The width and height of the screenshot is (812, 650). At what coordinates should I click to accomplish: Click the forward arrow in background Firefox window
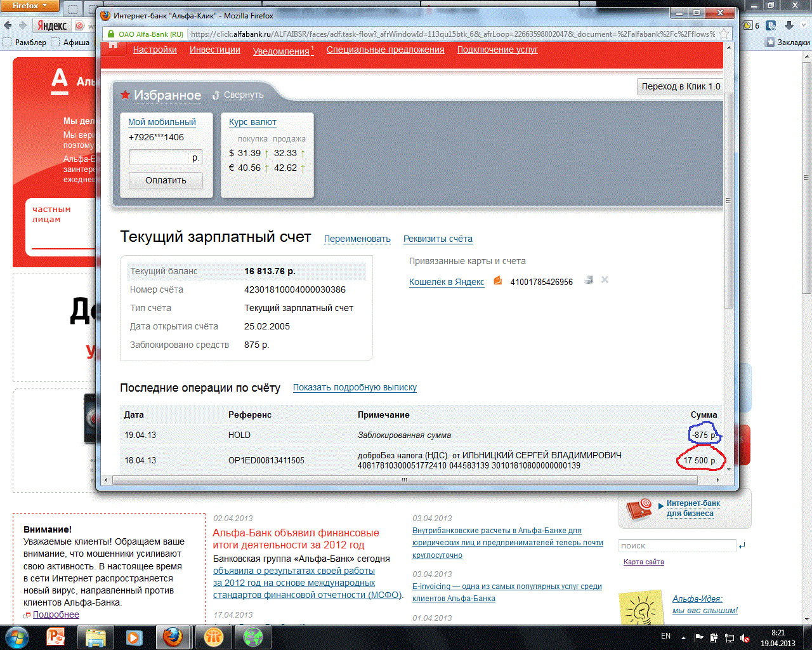(22, 25)
